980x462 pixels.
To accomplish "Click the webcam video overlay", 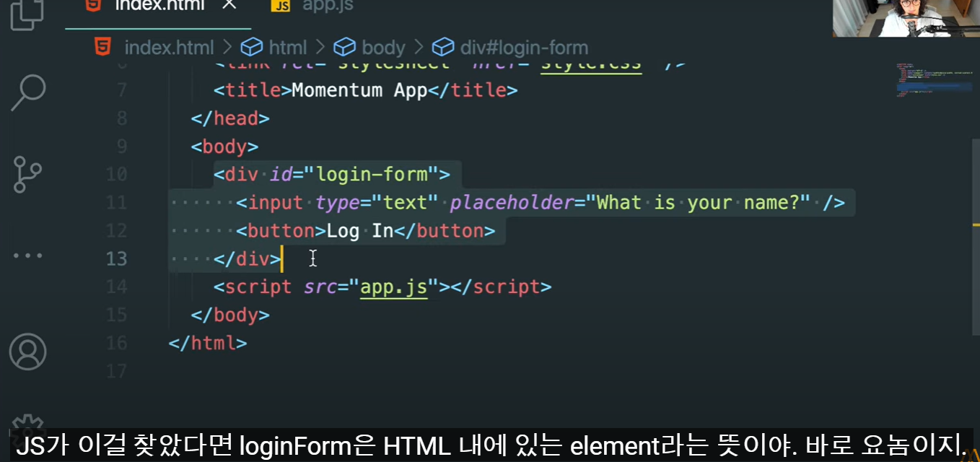I will click(906, 18).
